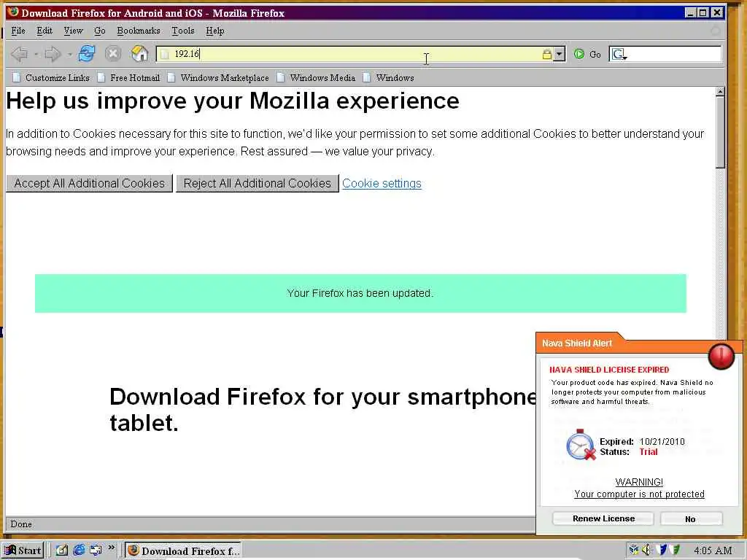Click the green shield tray icon
This screenshot has width=747, height=560.
coord(675,550)
